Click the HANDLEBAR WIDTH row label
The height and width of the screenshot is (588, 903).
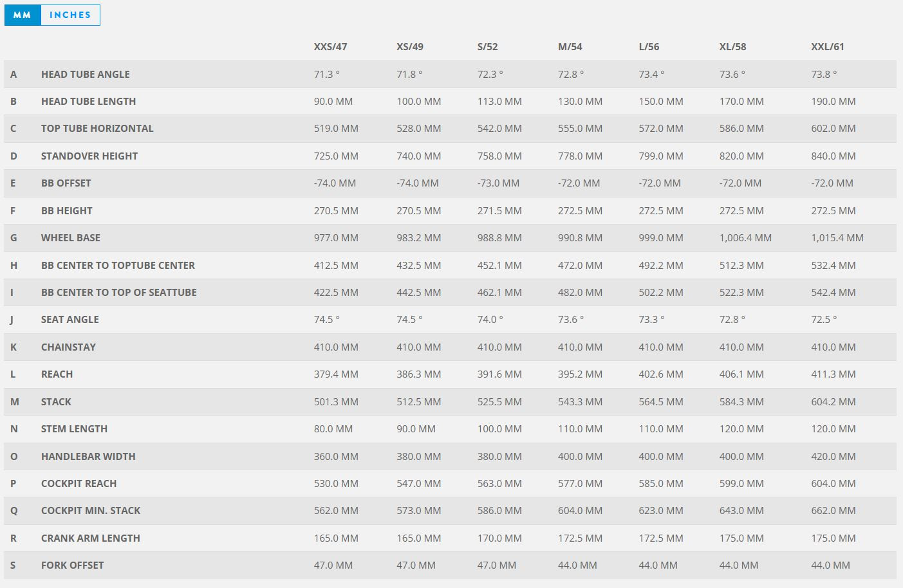point(88,457)
